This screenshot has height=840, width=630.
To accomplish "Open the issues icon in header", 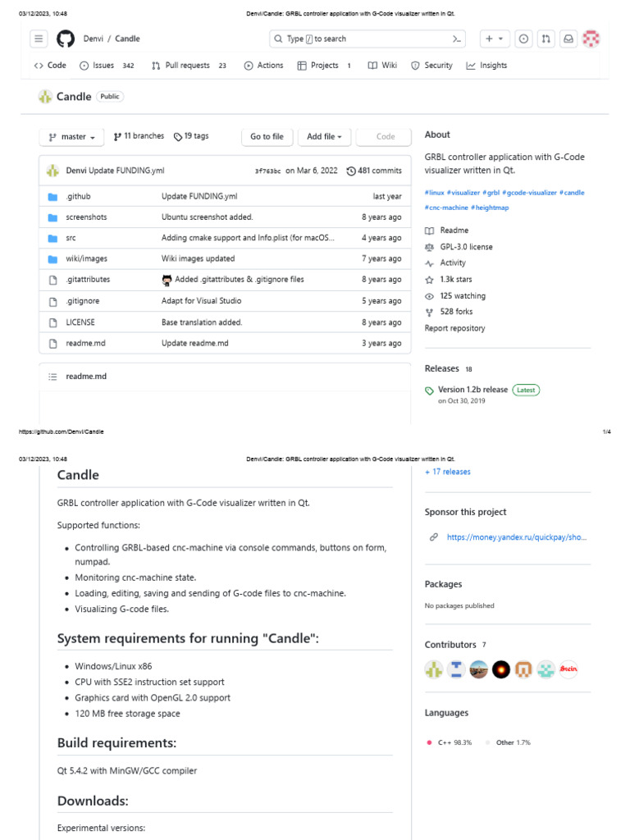I will point(523,39).
